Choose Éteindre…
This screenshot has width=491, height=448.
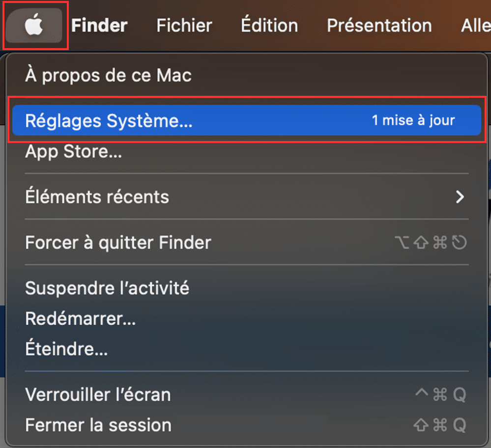246,349
